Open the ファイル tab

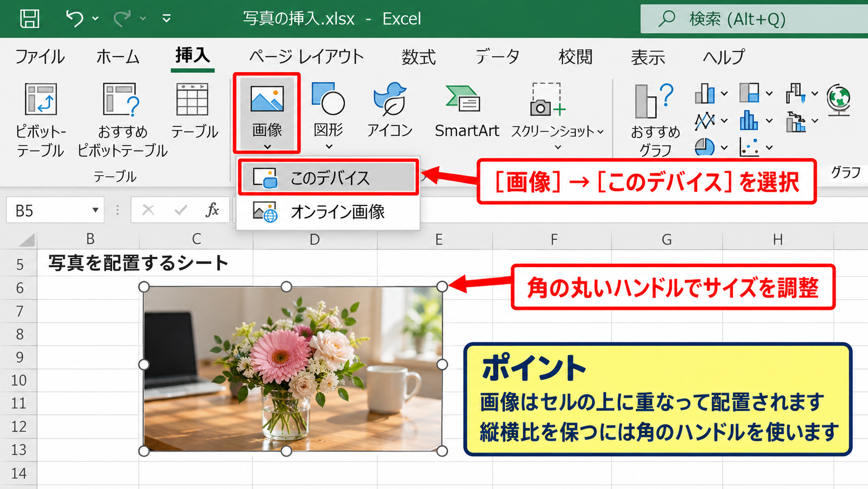coord(40,56)
